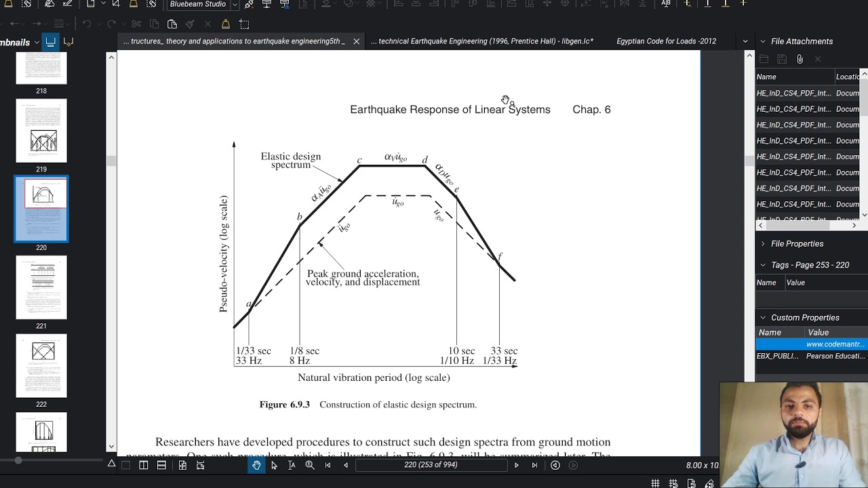Click the Profiles triangle icon at bottom left

[x=112, y=464]
